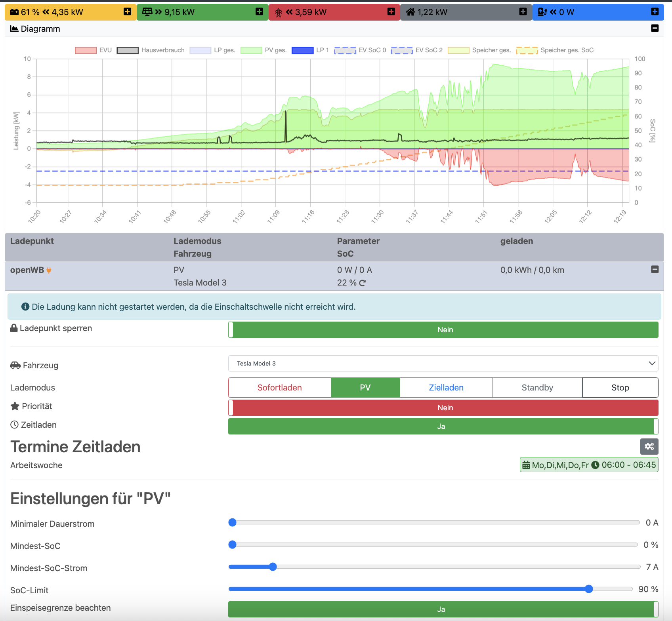This screenshot has height=621, width=672.
Task: Click the SoC-Limit slider handle
Action: 589,589
